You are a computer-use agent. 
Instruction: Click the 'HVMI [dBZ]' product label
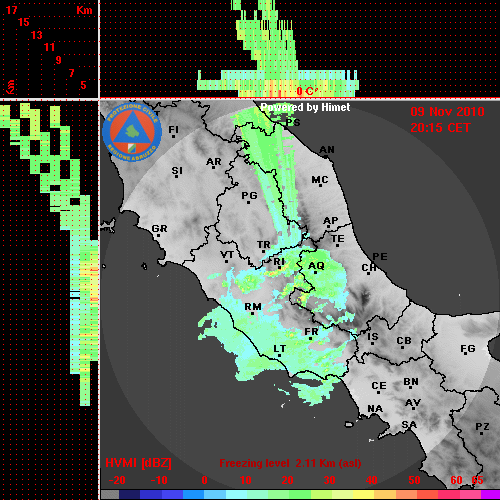click(x=138, y=463)
